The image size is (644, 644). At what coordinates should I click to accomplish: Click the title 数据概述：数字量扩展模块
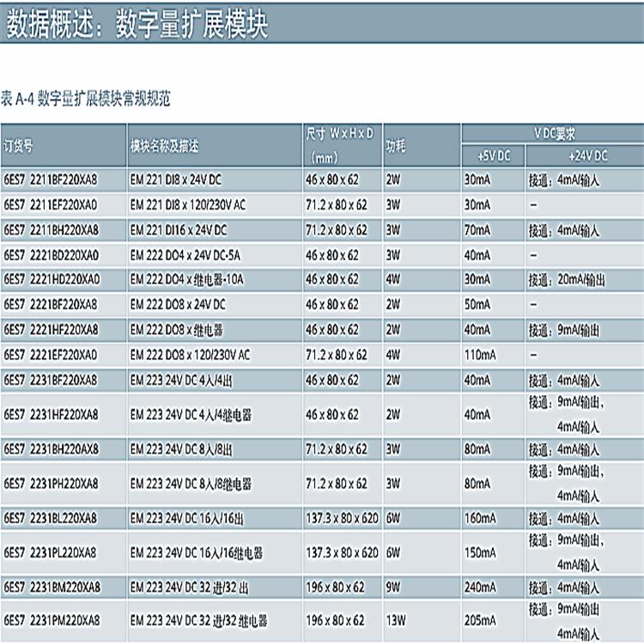[x=137, y=24]
